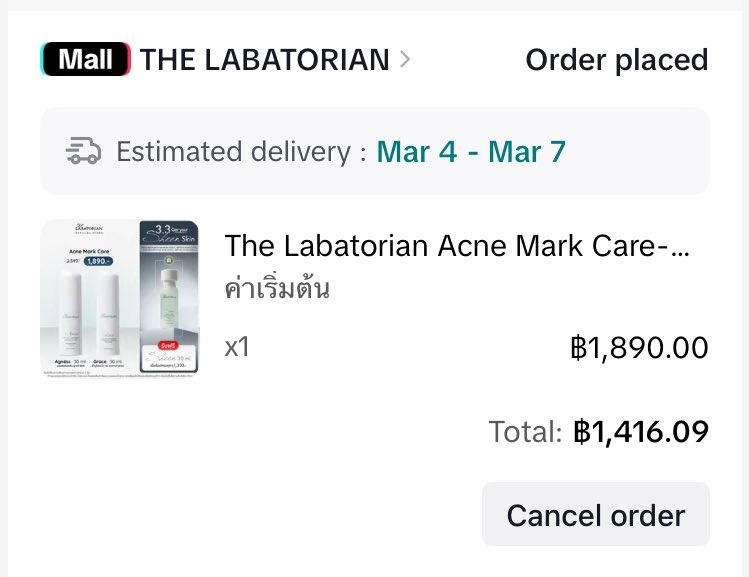Viewport: 749px width, 577px height.
Task: Click the x1 quantity label
Action: [x=237, y=347]
